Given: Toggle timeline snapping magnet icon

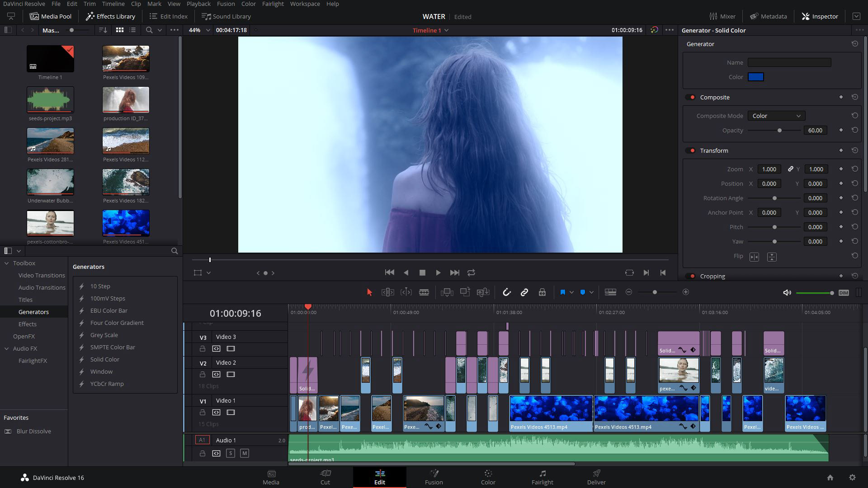Looking at the screenshot, I should click(506, 292).
